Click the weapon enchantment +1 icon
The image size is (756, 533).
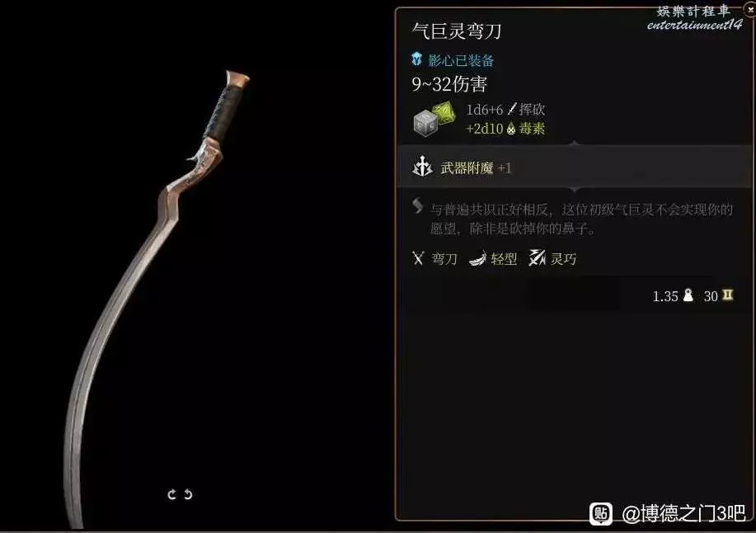(422, 167)
